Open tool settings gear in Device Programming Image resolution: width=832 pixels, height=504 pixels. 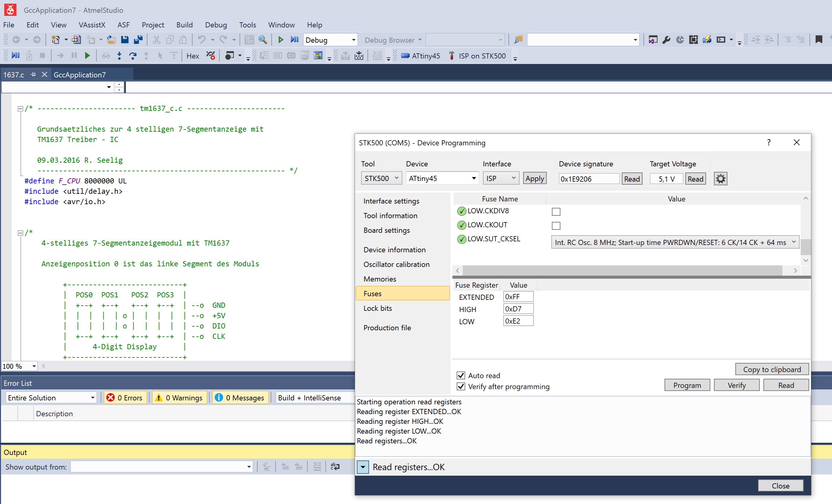720,179
